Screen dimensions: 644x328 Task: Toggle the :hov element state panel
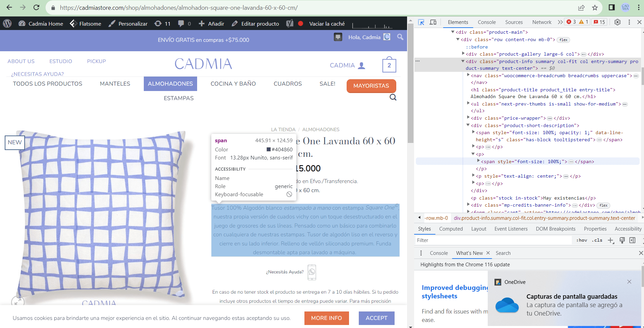[x=582, y=240]
